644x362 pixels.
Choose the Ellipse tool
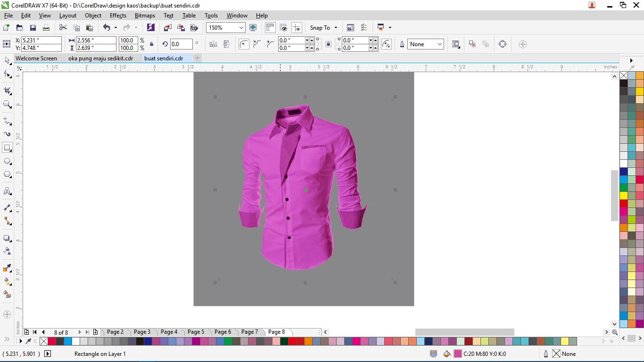(x=7, y=161)
